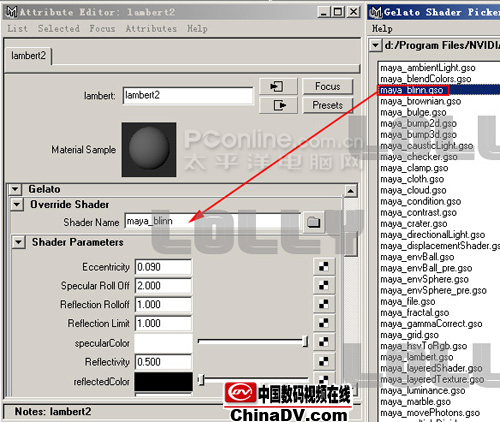
Task: Click the output connection arrow icon
Action: (278, 106)
